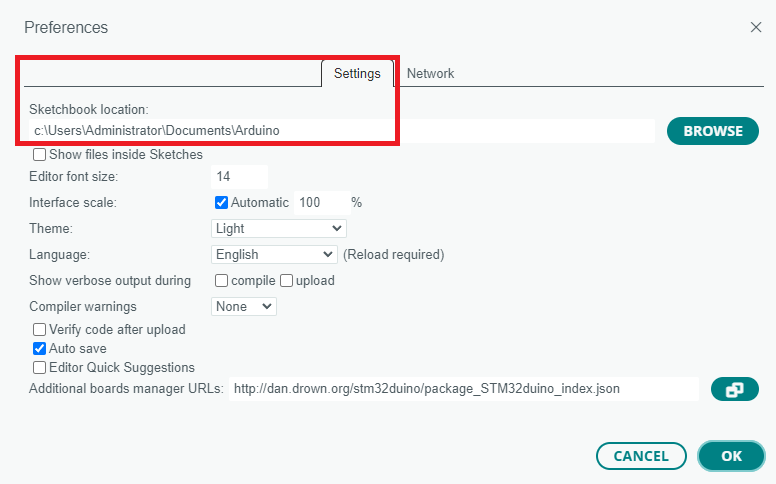Close the Preferences dialog
The height and width of the screenshot is (484, 776).
click(756, 27)
